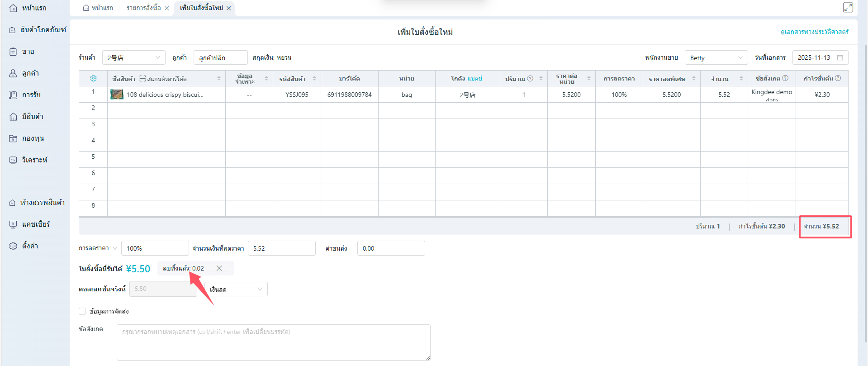Viewport: 868px width, 366px height.
Task: Click the fullscreen expand icon at top right
Action: pyautogui.click(x=848, y=8)
